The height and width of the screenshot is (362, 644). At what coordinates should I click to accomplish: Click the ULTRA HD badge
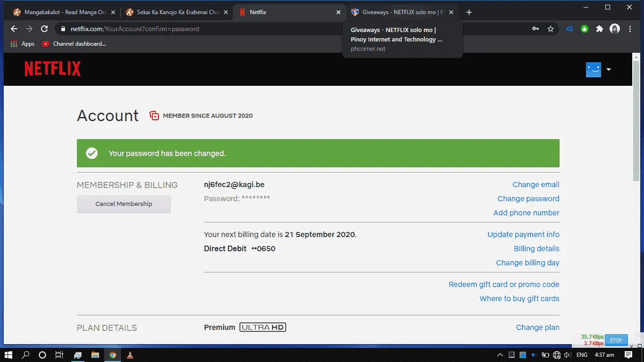(263, 327)
